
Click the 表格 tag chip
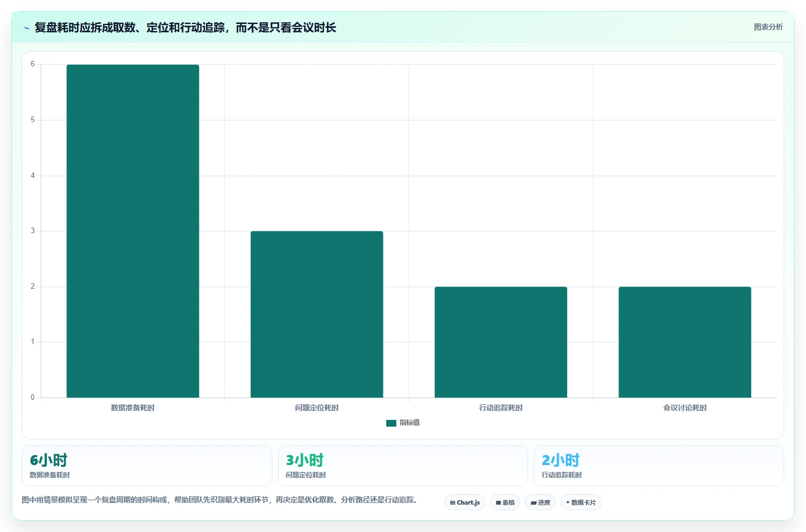(x=505, y=502)
